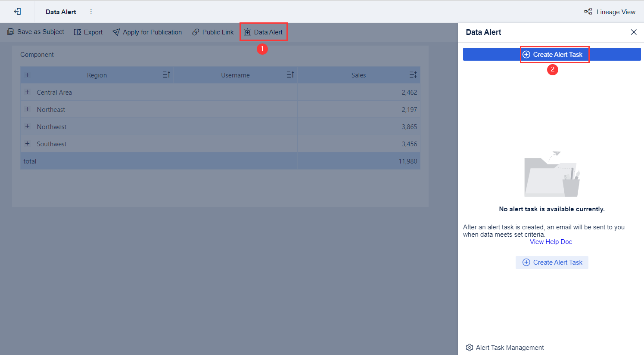The height and width of the screenshot is (355, 644).
Task: Toggle sorting on the Sales column
Action: point(412,74)
